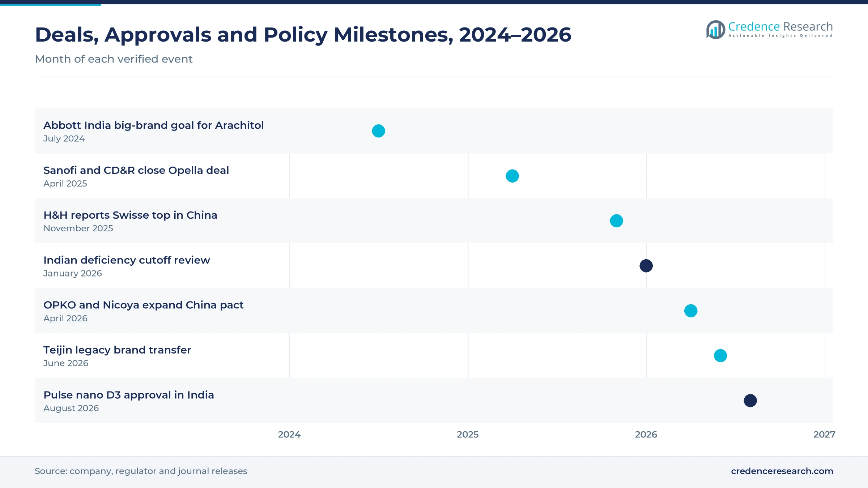Click the 'April 2025' date text
868x488 pixels.
pyautogui.click(x=65, y=184)
